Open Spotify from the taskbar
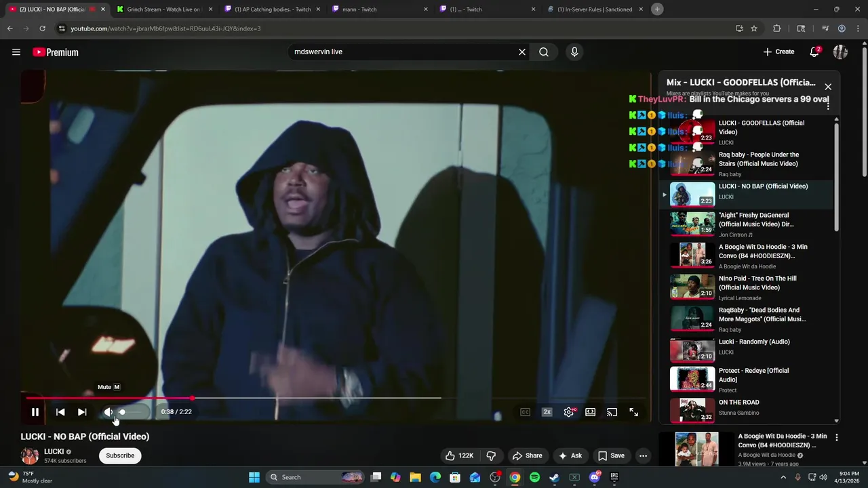This screenshot has width=868, height=488. click(534, 477)
